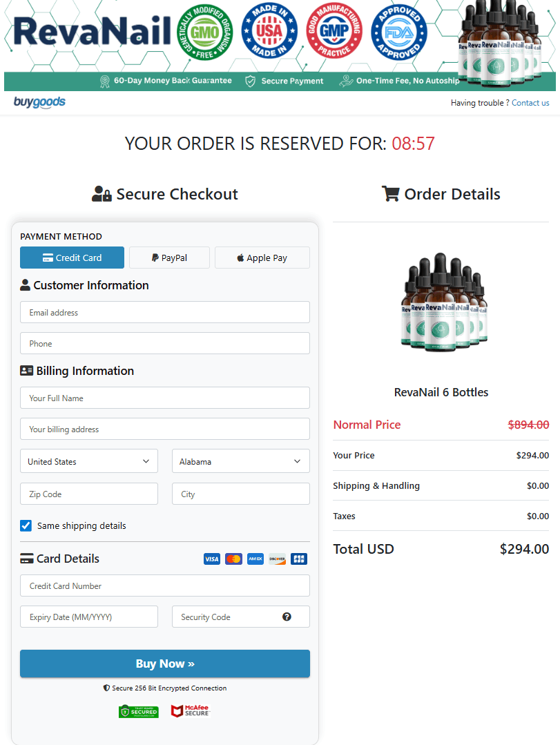Image resolution: width=560 pixels, height=745 pixels.
Task: Click the Expiry Date input field
Action: pos(89,617)
